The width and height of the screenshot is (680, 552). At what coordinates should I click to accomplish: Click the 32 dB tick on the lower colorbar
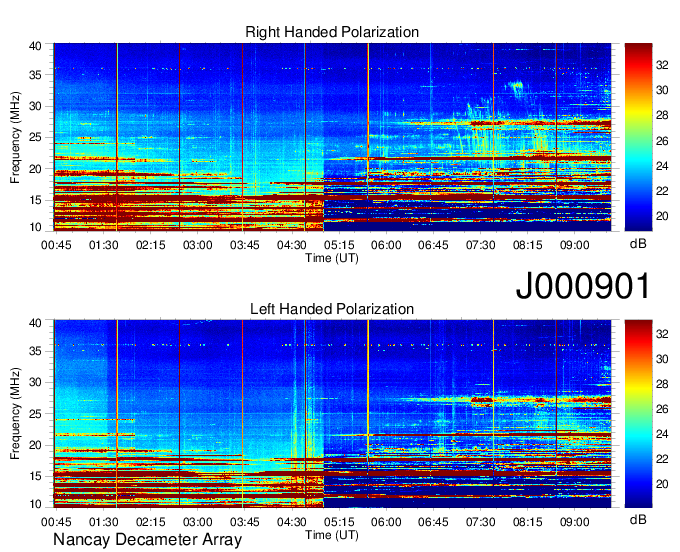click(x=662, y=334)
